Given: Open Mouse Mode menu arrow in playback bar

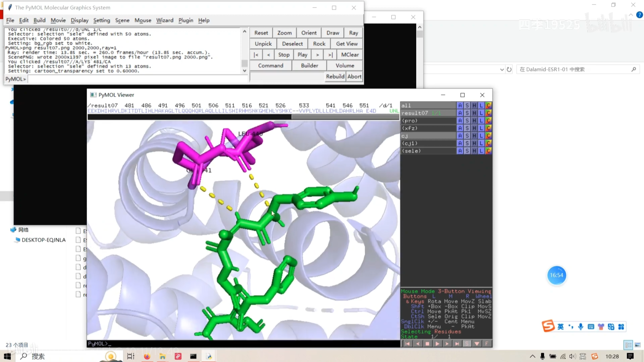Looking at the screenshot, I should (x=477, y=344).
